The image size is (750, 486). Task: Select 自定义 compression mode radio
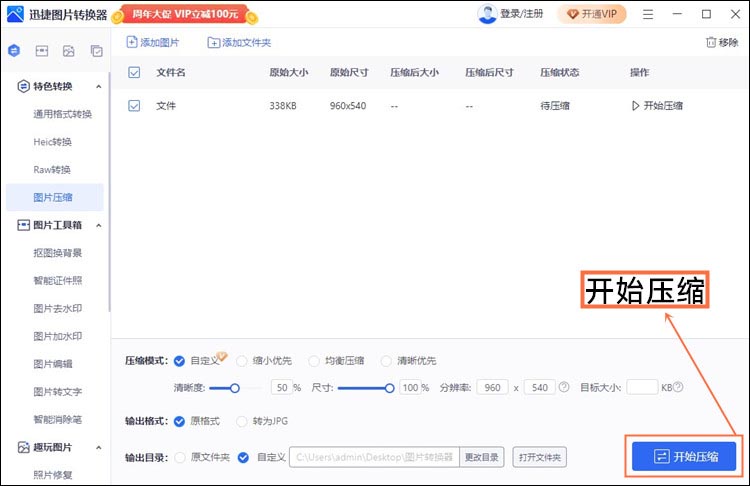coord(179,361)
